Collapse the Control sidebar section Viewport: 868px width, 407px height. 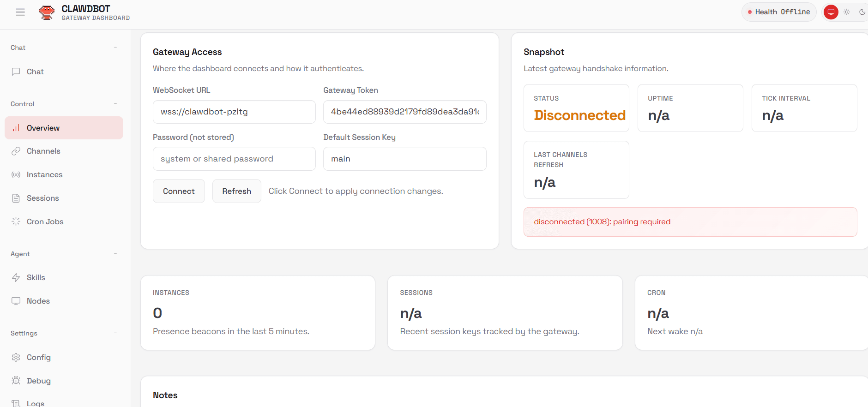tap(115, 103)
